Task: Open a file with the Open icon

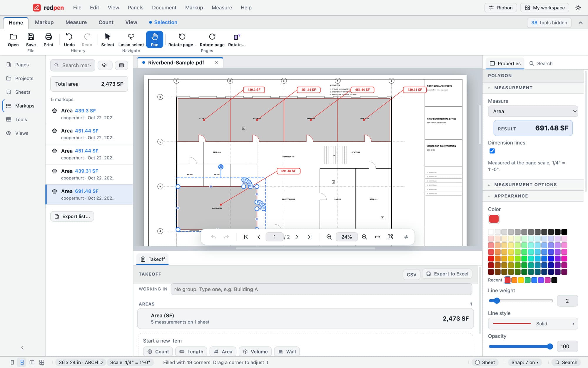Action: click(x=13, y=40)
